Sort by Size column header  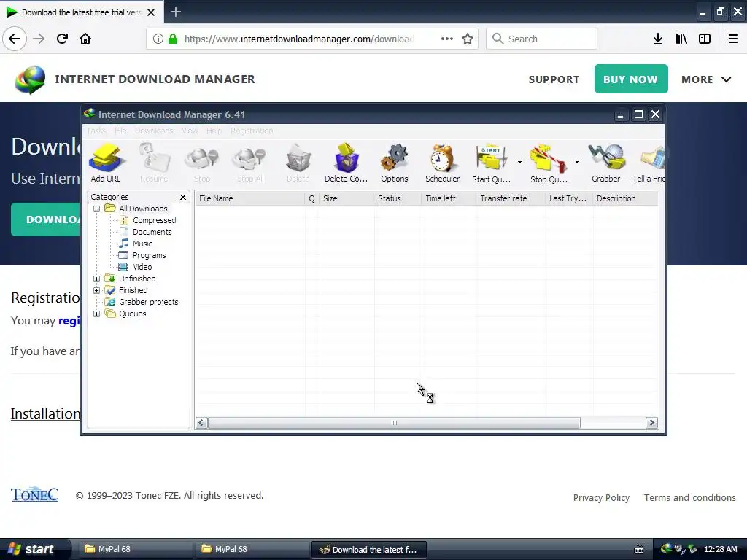point(347,198)
